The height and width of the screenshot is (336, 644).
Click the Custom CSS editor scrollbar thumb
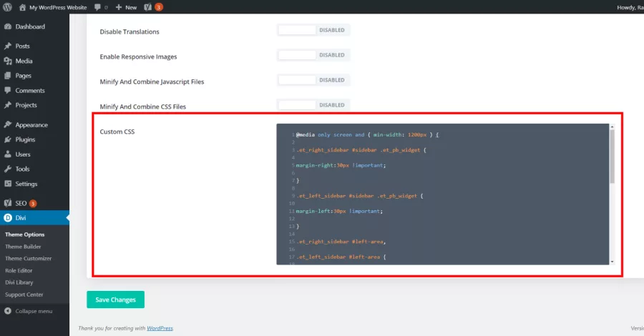point(612,157)
